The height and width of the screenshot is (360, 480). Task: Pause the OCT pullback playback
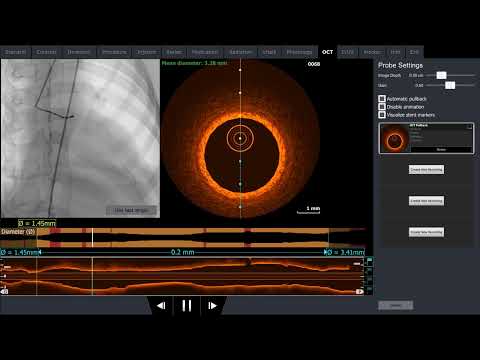(187, 305)
